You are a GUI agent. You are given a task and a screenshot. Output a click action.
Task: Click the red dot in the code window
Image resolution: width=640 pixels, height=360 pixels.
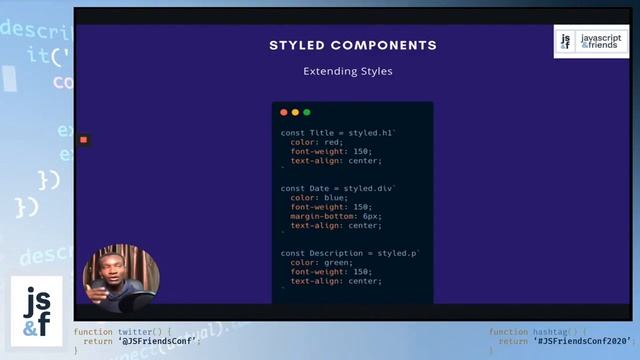284,112
